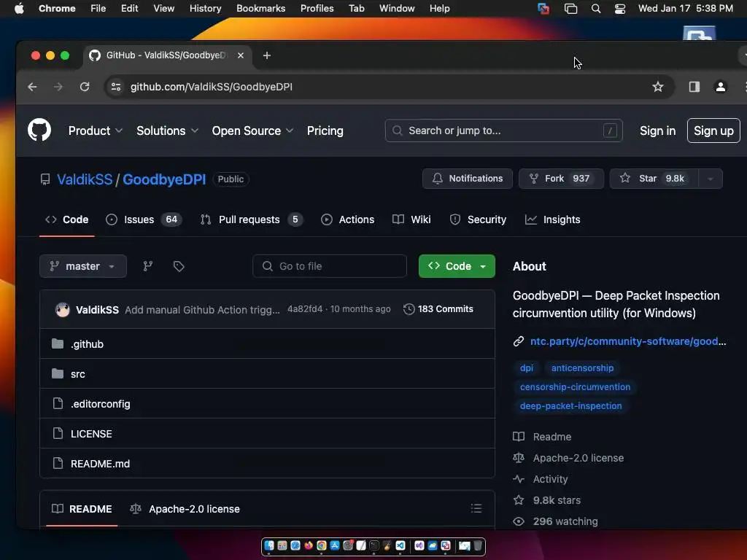747x560 pixels.
Task: Open Visual Studio Code in Dock
Action: point(400,545)
